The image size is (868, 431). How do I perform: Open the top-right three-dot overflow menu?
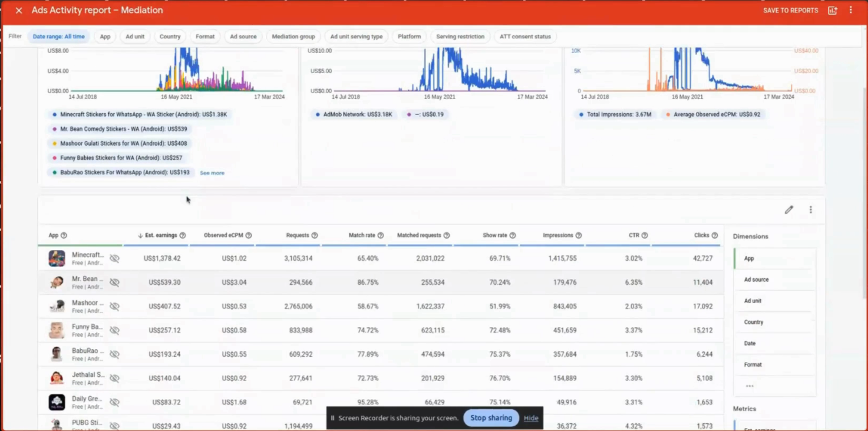point(850,11)
